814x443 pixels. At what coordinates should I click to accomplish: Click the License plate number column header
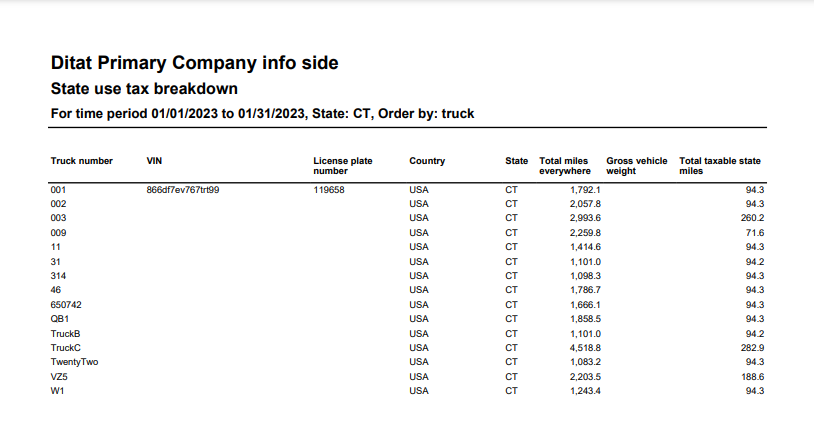point(343,165)
